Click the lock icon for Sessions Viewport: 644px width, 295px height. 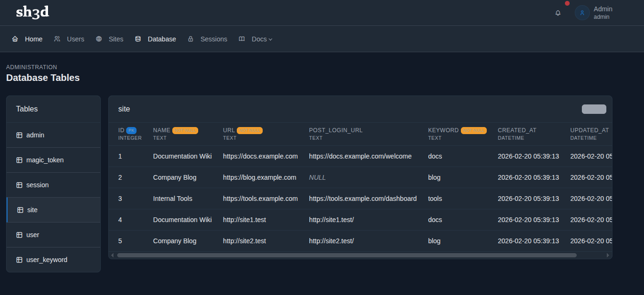(191, 39)
